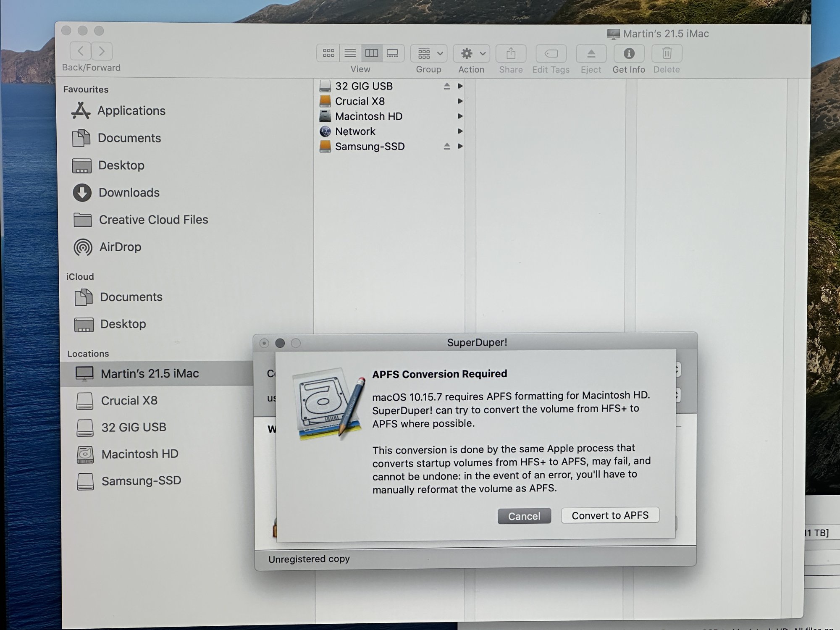Open the Group dropdown menu
Viewport: 840px width, 630px height.
point(429,54)
